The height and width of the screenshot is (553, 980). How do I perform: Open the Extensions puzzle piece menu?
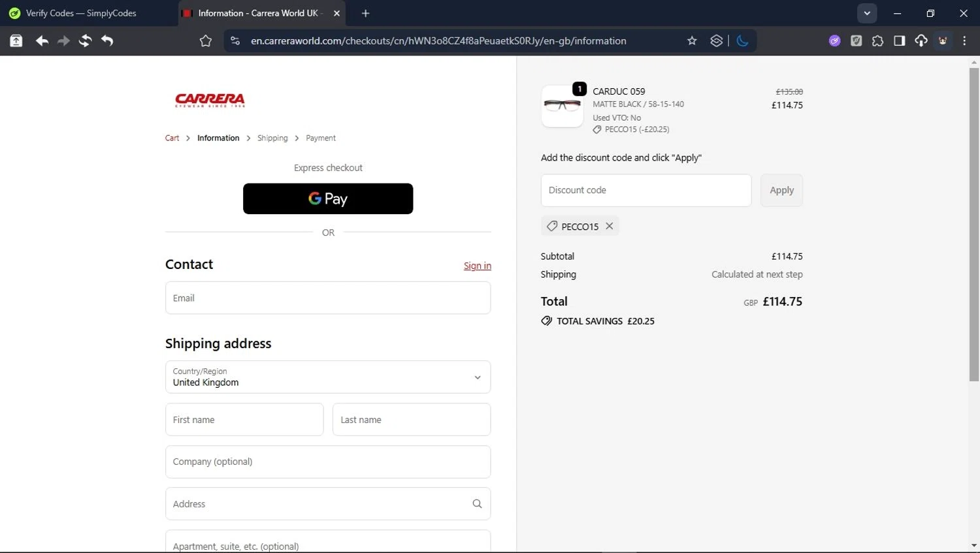tap(877, 41)
